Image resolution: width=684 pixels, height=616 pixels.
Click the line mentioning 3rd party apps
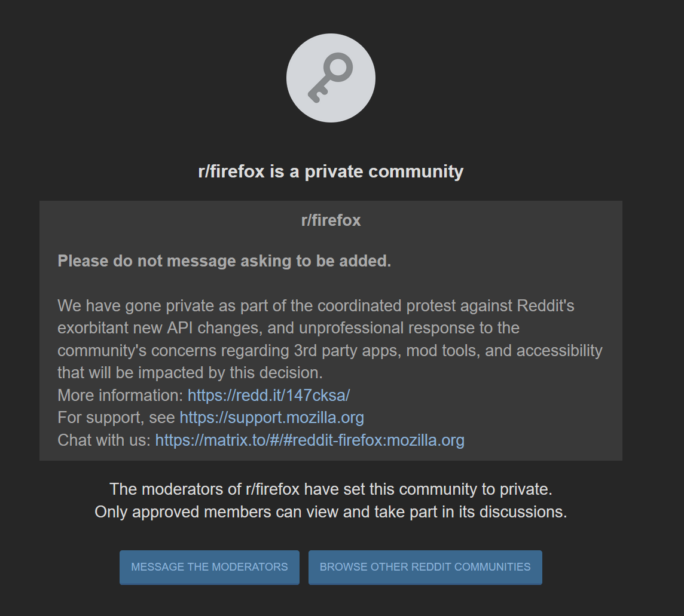pyautogui.click(x=330, y=351)
